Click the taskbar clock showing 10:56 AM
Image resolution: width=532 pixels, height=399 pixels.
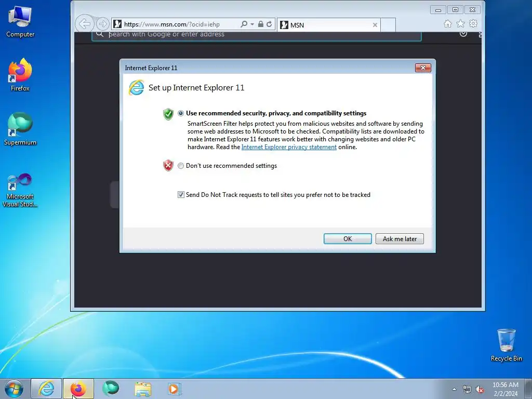(x=506, y=389)
